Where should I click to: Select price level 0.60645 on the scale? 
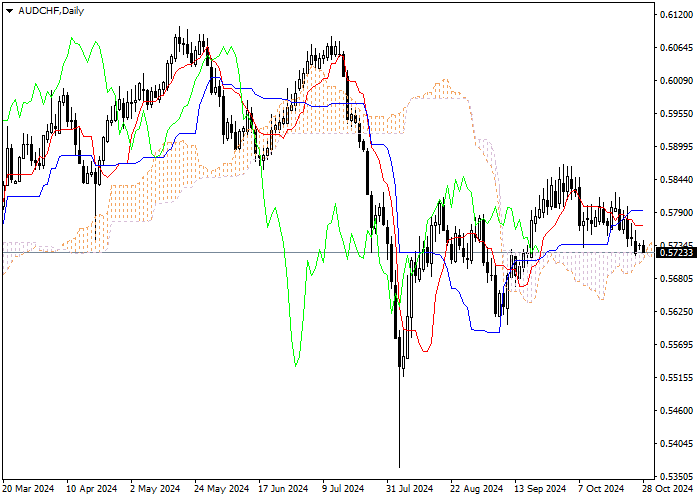point(676,48)
